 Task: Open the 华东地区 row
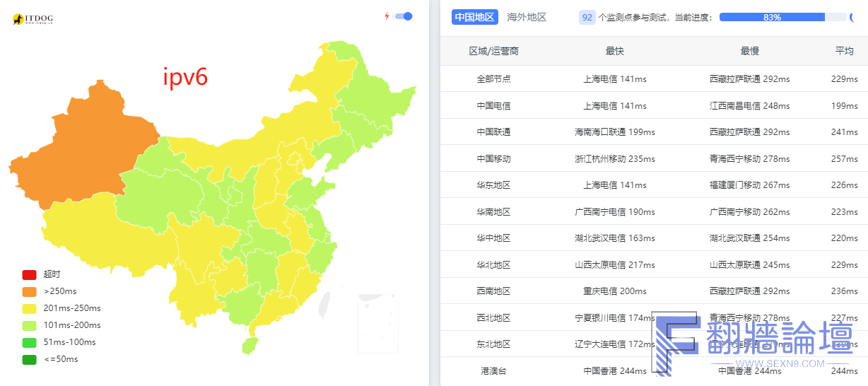tap(654, 185)
